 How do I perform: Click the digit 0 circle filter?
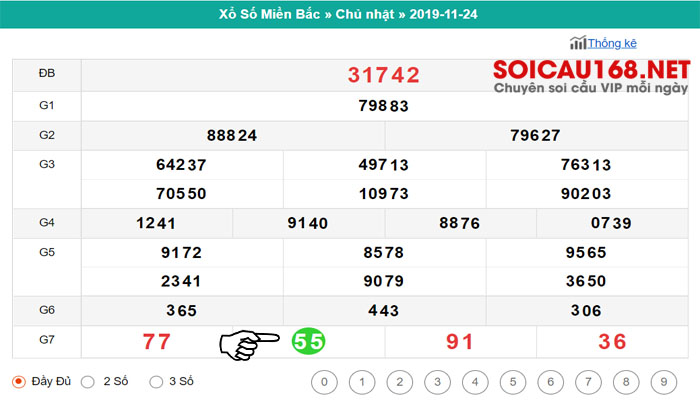click(324, 382)
